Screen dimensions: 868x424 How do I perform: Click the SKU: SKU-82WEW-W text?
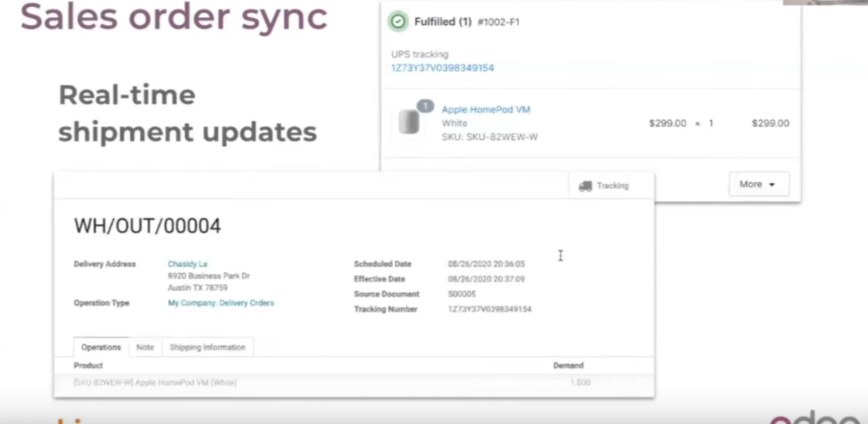490,137
